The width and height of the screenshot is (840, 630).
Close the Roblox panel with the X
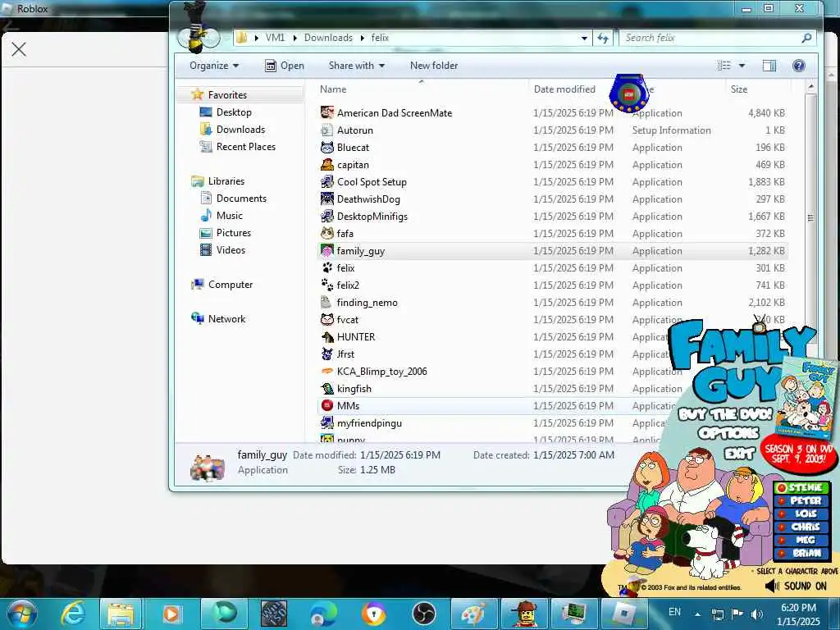coord(19,49)
